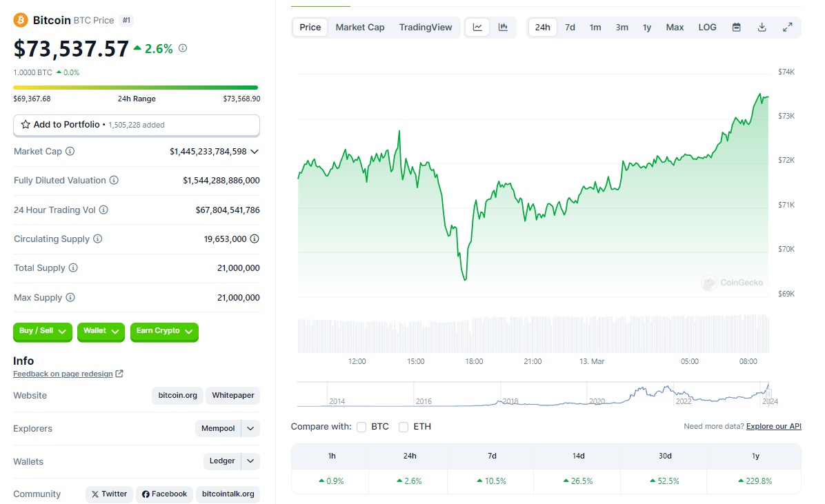Open the Whitepaper link
The width and height of the screenshot is (825, 504).
click(233, 395)
